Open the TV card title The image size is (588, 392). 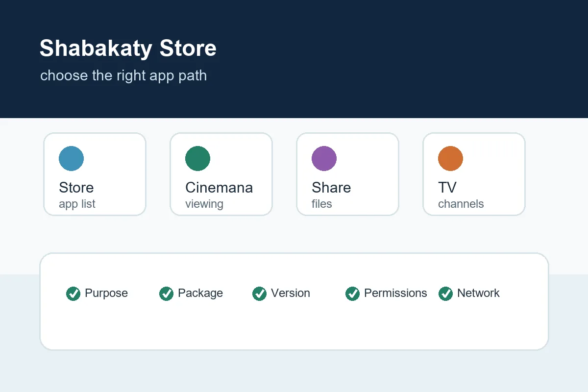pos(447,188)
